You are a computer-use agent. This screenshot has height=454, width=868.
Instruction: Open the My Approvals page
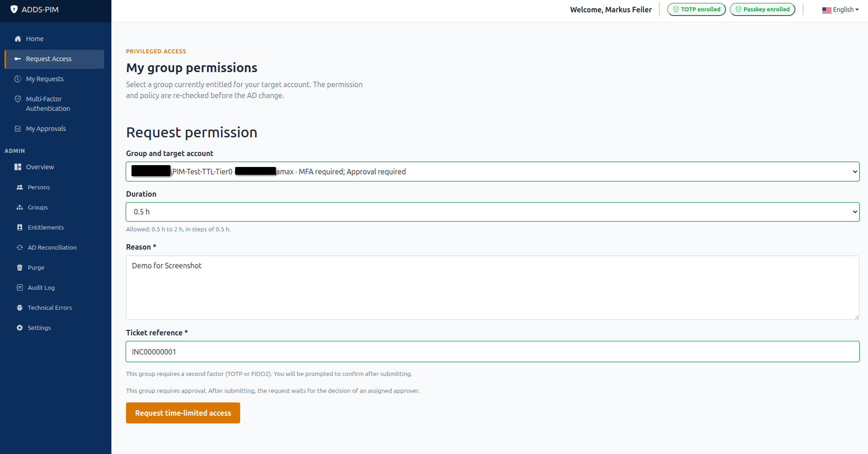(x=54, y=129)
